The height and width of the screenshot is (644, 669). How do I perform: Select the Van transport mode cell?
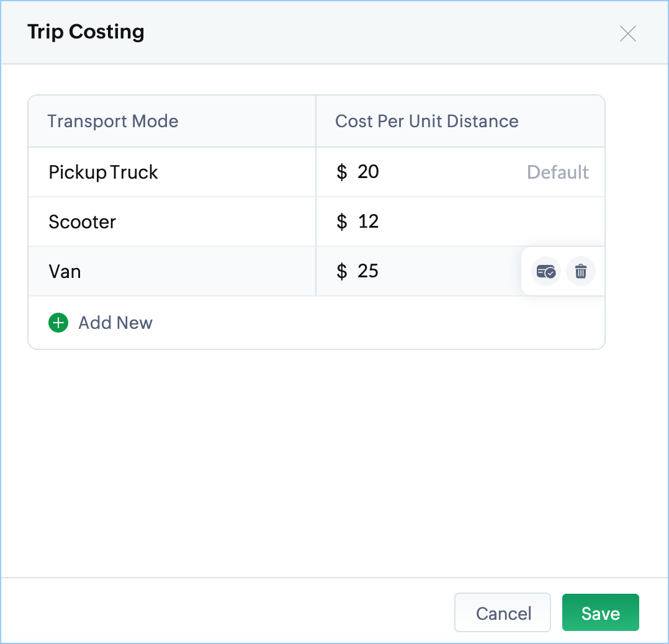pos(65,271)
